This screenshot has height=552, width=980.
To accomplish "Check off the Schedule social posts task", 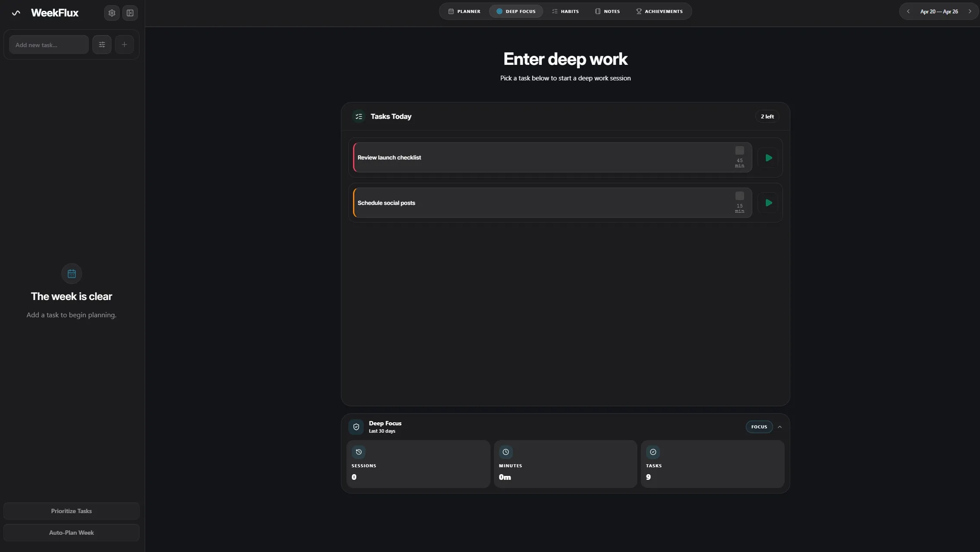I will coord(740,196).
